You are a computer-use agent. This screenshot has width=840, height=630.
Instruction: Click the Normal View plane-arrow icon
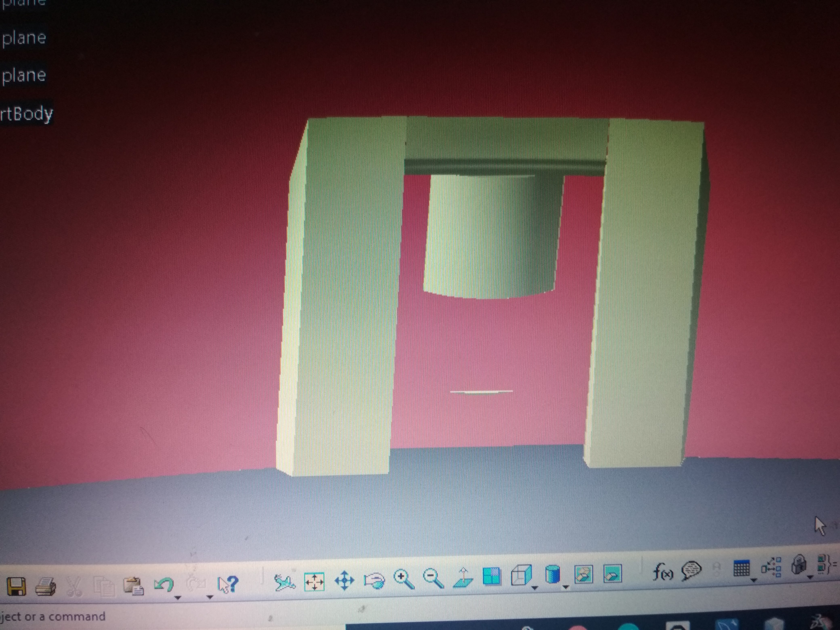pos(463,578)
